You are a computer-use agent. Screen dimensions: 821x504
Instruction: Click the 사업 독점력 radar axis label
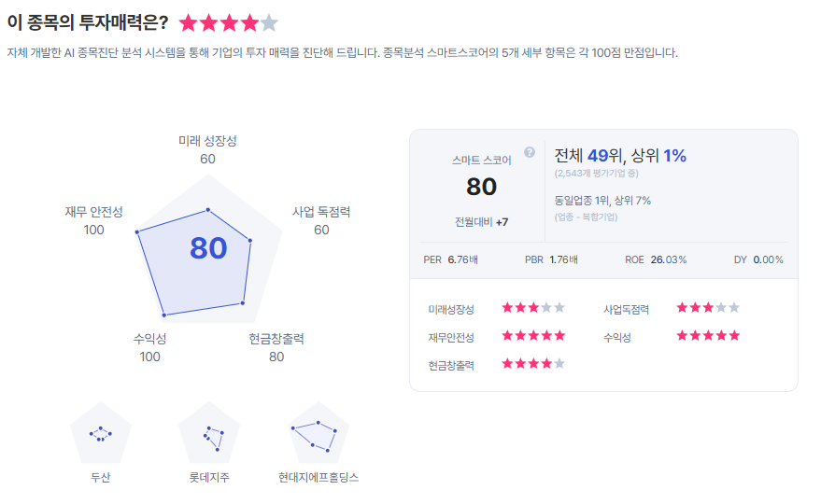(x=321, y=212)
